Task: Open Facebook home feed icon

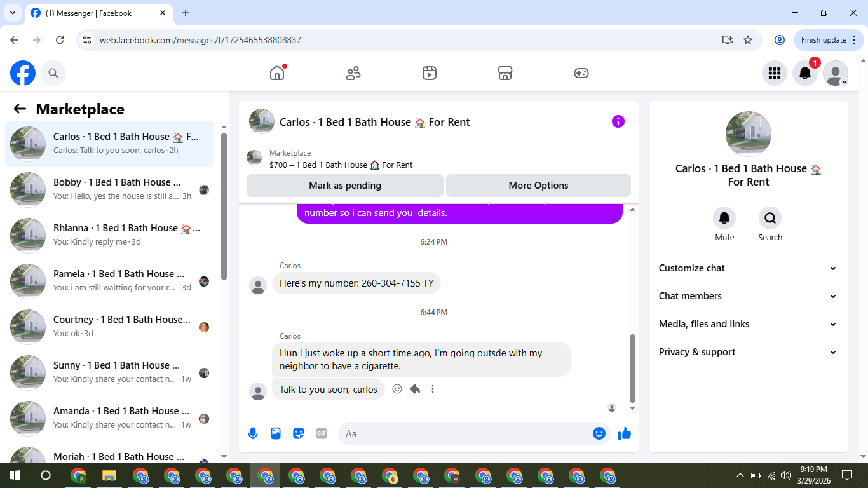Action: tap(277, 73)
